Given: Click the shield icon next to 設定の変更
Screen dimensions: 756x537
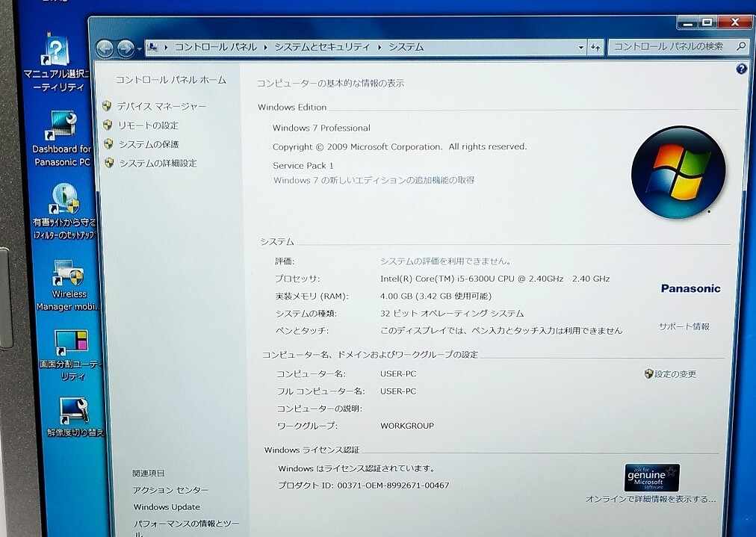Looking at the screenshot, I should tap(649, 373).
